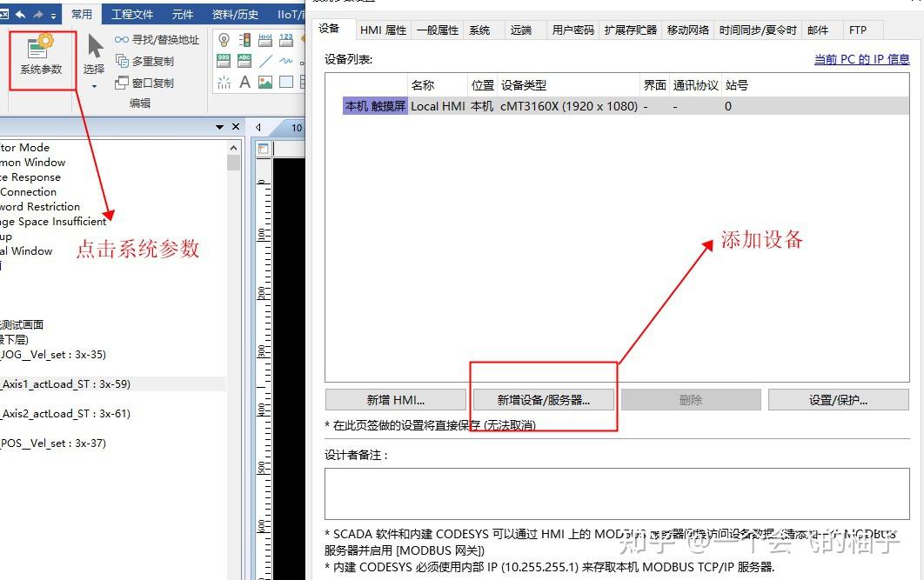Redo the action in quick access bar

(39, 14)
